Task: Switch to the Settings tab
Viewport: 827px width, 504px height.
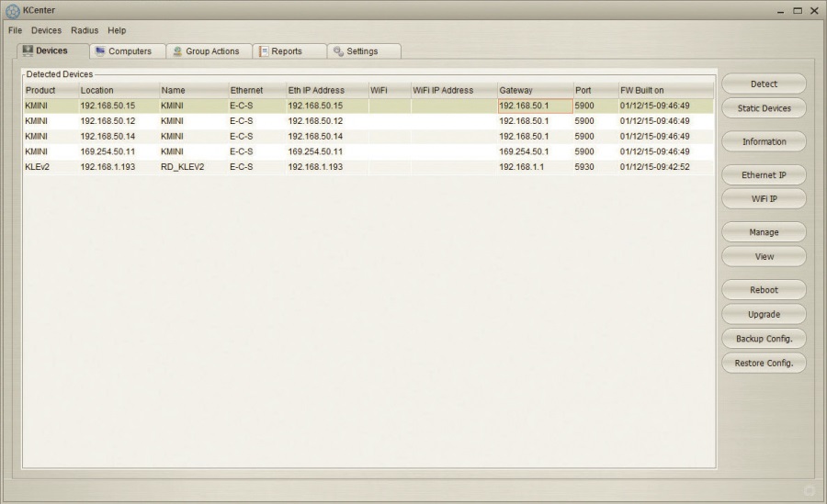Action: coord(364,51)
